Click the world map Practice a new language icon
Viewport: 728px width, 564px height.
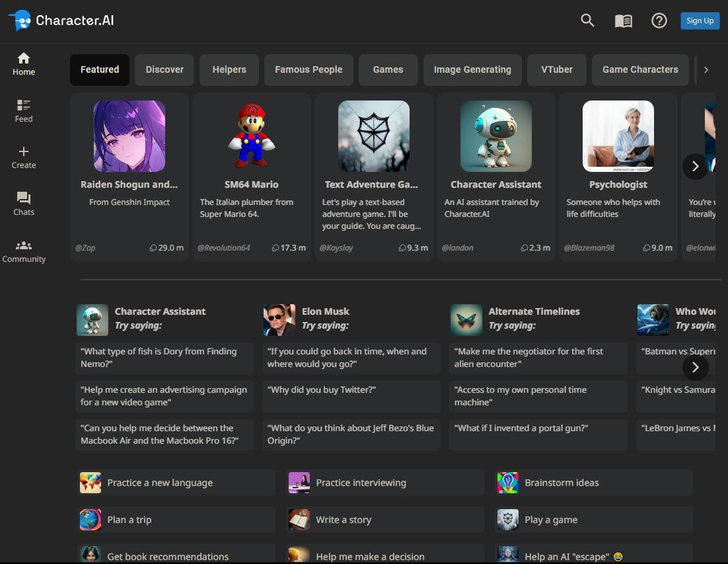coord(90,483)
